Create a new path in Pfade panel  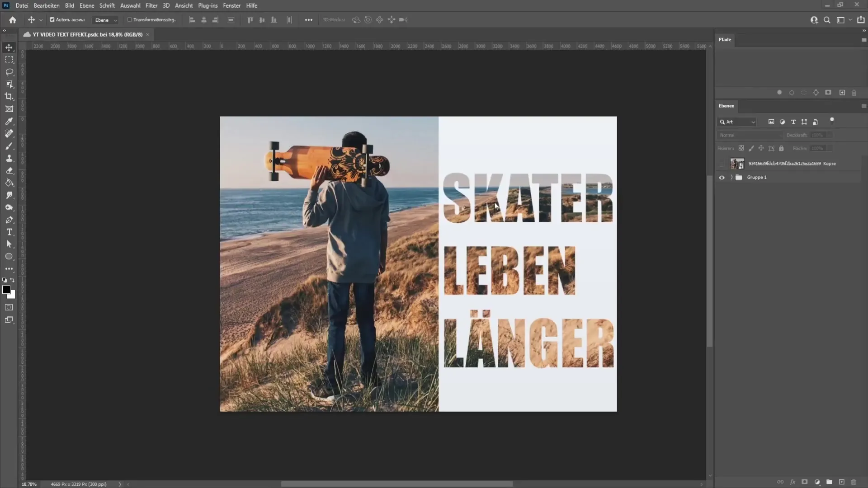click(842, 93)
